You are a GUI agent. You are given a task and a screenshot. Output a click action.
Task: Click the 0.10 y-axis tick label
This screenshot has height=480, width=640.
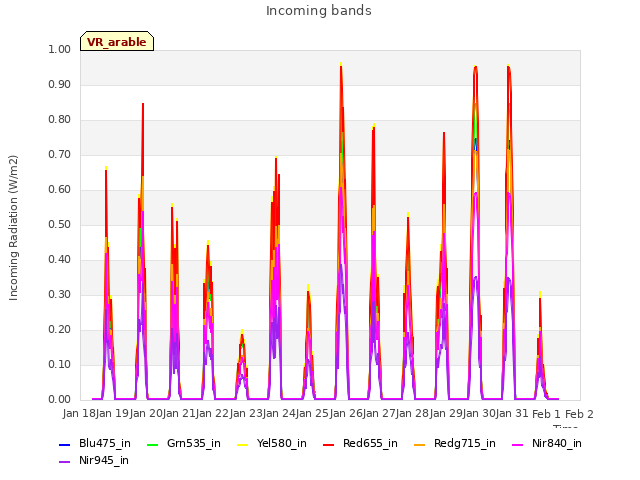[60, 364]
